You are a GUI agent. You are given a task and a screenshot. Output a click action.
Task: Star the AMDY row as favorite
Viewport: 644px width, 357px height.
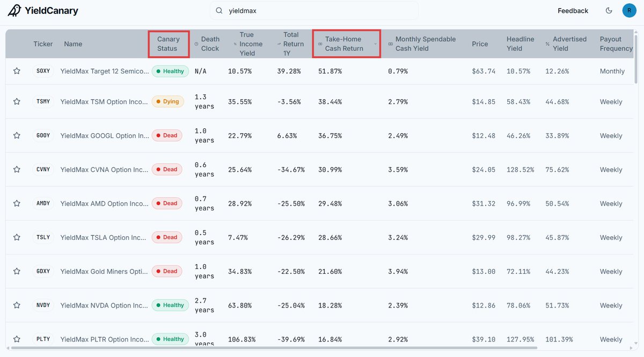17,203
